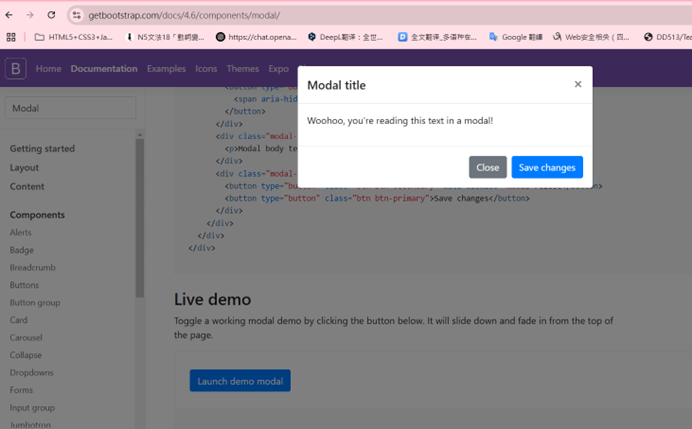Click the browser forward arrow
Viewport: 692px width, 429px height.
[30, 15]
